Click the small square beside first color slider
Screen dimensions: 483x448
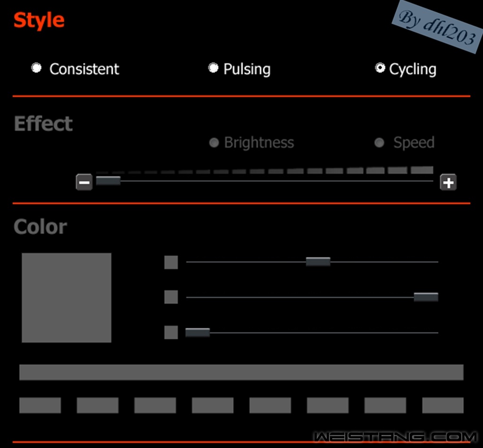pos(171,262)
